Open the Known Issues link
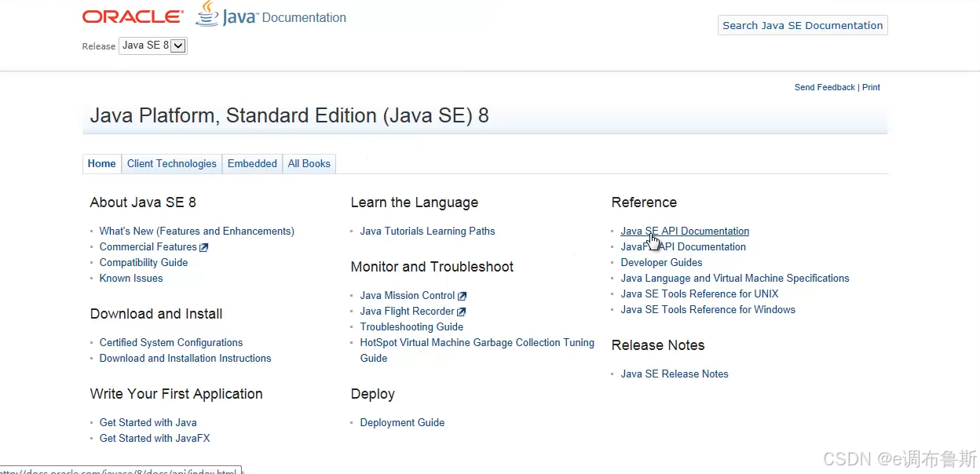This screenshot has height=474, width=980. click(131, 278)
